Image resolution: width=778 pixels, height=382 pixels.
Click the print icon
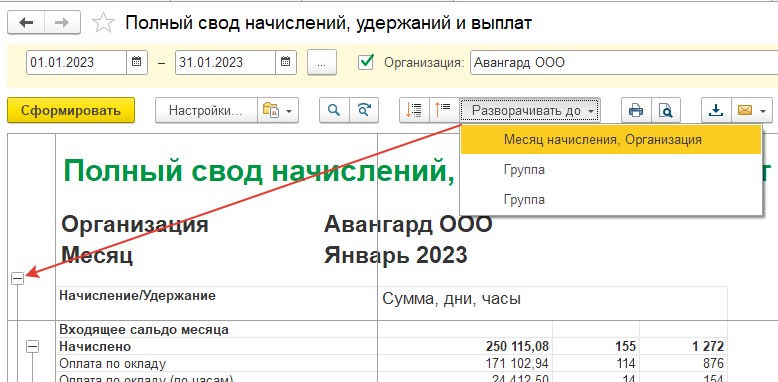[636, 110]
